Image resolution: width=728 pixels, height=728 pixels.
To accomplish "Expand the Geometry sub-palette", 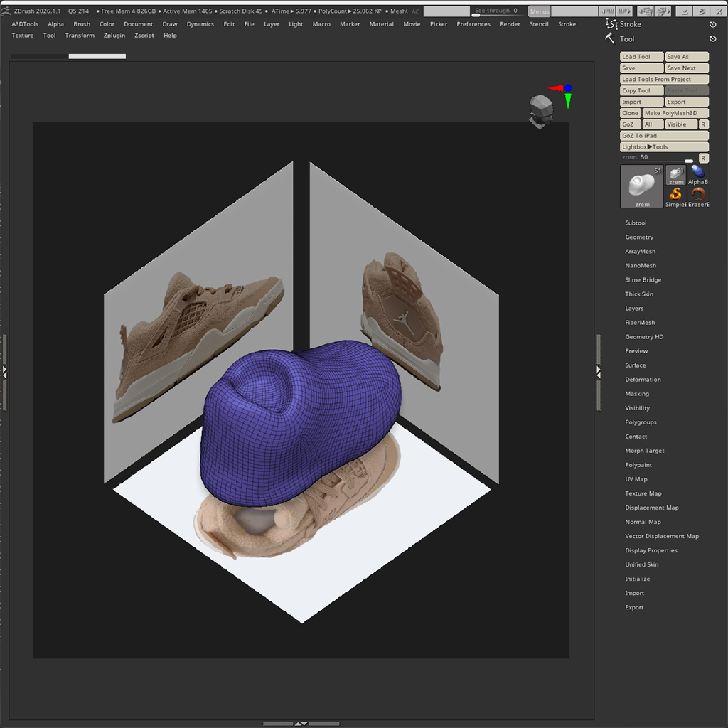I will point(639,237).
